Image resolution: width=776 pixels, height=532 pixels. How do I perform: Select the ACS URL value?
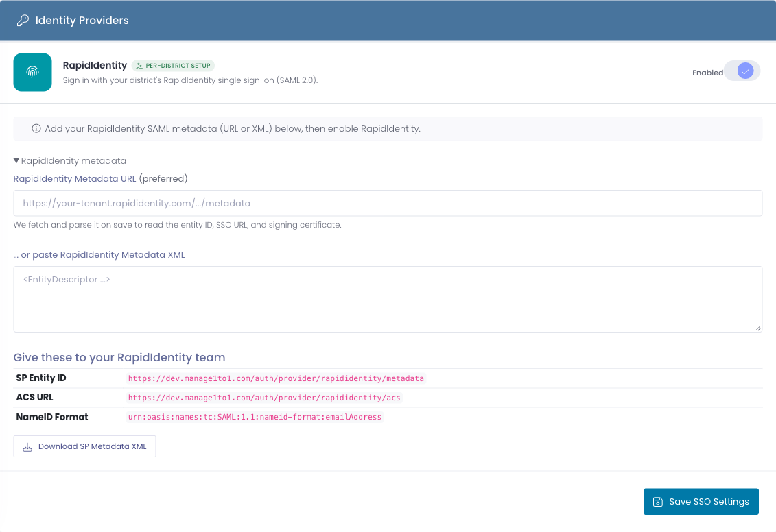(x=263, y=398)
